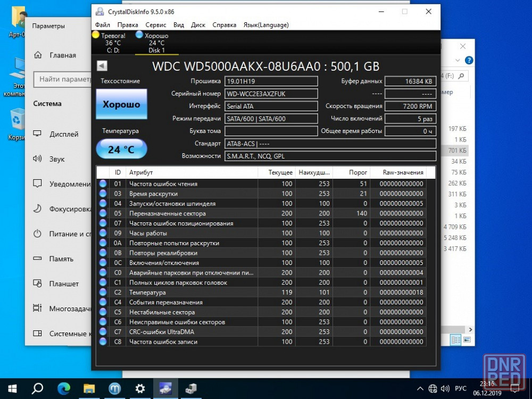The height and width of the screenshot is (399, 532).
Task: Click the Найти параметр search box in Параметры
Action: [x=62, y=79]
